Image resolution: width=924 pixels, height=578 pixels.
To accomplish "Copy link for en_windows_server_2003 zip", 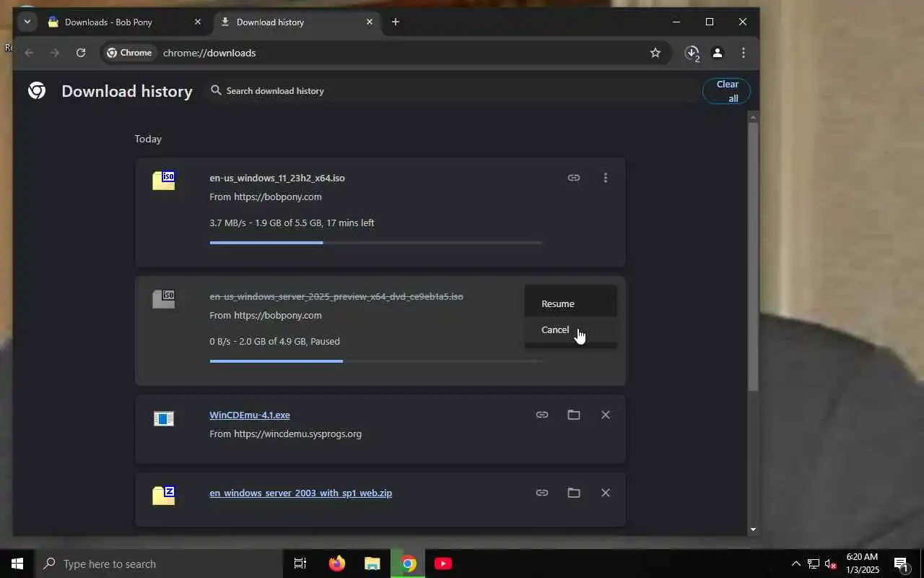I will coord(542,493).
